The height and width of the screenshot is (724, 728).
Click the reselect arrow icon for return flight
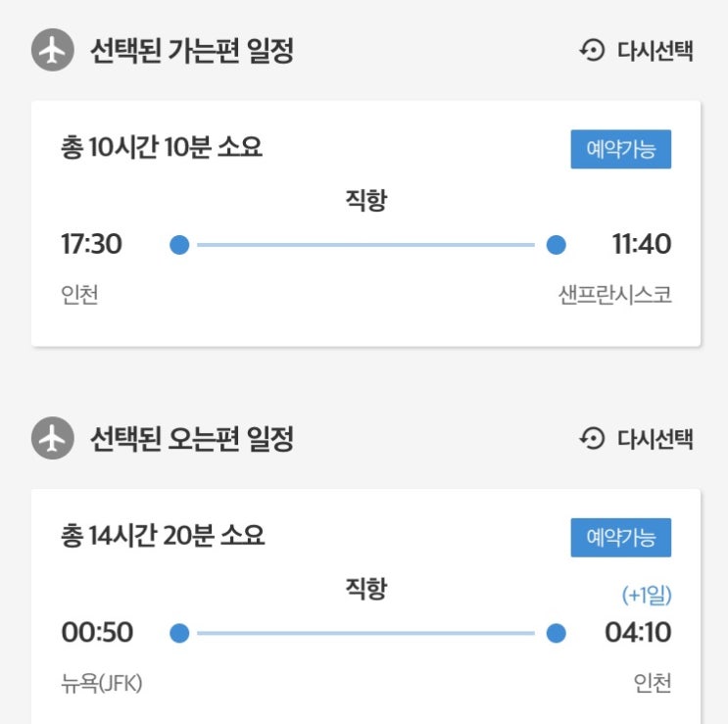click(593, 439)
